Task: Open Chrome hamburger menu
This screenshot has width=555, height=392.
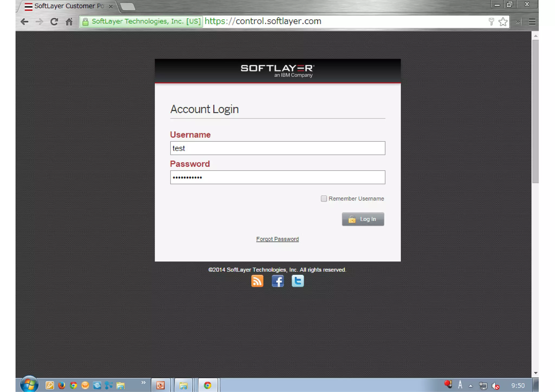Action: point(532,22)
